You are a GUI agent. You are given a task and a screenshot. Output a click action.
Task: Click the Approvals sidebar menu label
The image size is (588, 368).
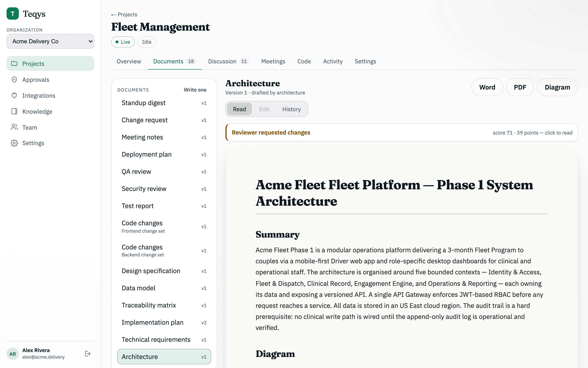36,80
